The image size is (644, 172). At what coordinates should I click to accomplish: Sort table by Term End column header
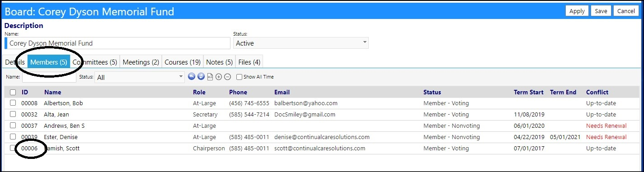tap(563, 92)
